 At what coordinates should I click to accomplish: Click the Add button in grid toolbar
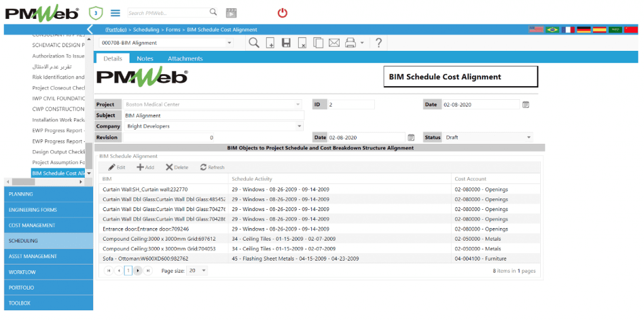[x=145, y=168]
